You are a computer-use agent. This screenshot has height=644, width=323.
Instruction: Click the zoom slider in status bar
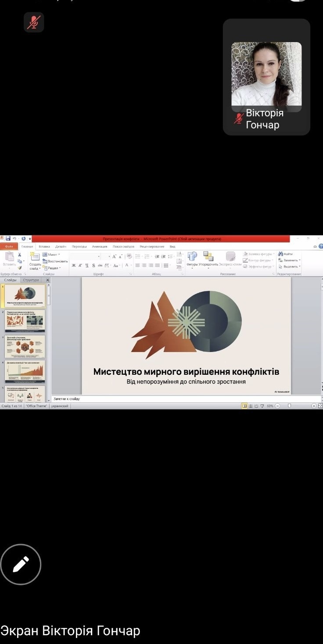click(290, 406)
